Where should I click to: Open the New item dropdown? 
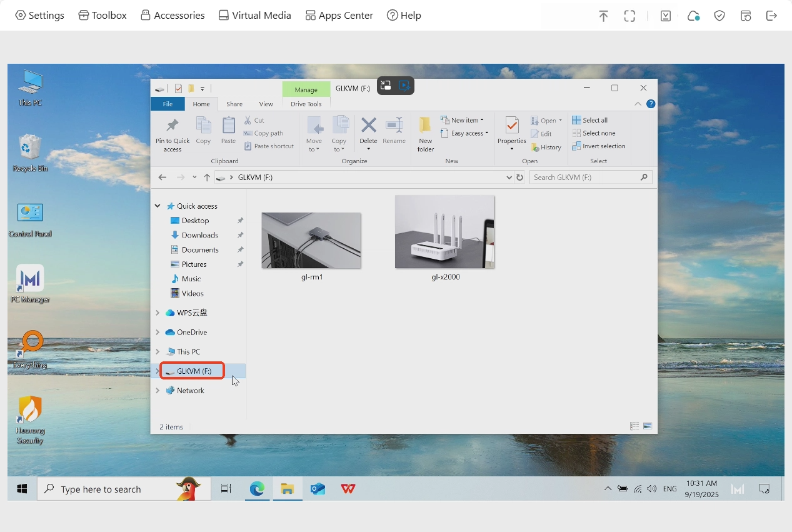(463, 120)
